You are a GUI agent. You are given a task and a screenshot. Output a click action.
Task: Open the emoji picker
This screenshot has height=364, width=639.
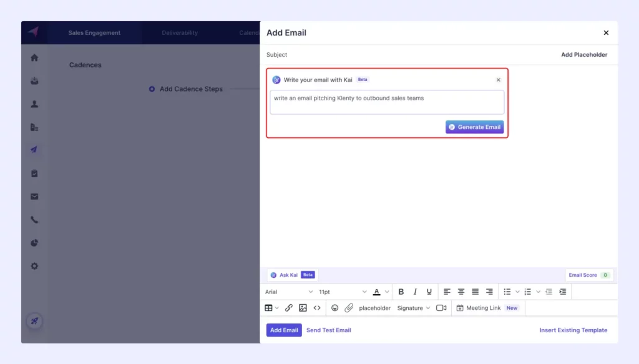pyautogui.click(x=334, y=308)
